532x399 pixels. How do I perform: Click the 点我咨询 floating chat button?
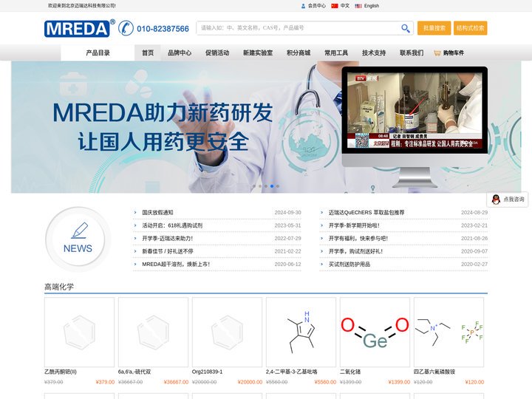tap(507, 199)
